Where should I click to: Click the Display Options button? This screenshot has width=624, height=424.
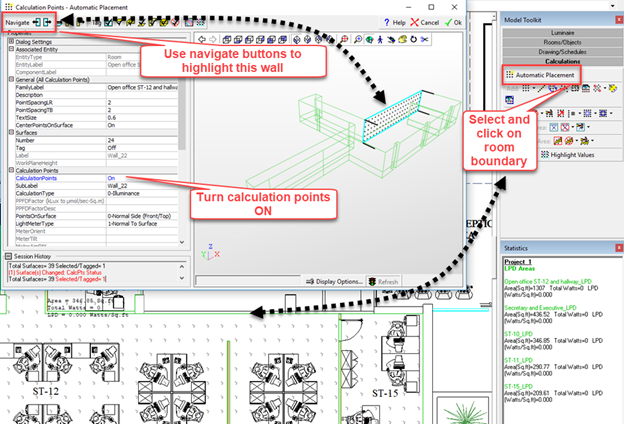point(333,282)
